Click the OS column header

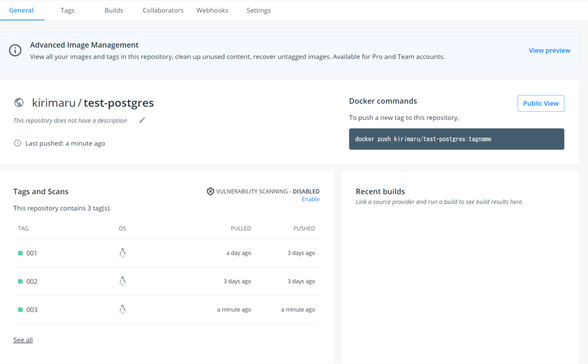122,228
